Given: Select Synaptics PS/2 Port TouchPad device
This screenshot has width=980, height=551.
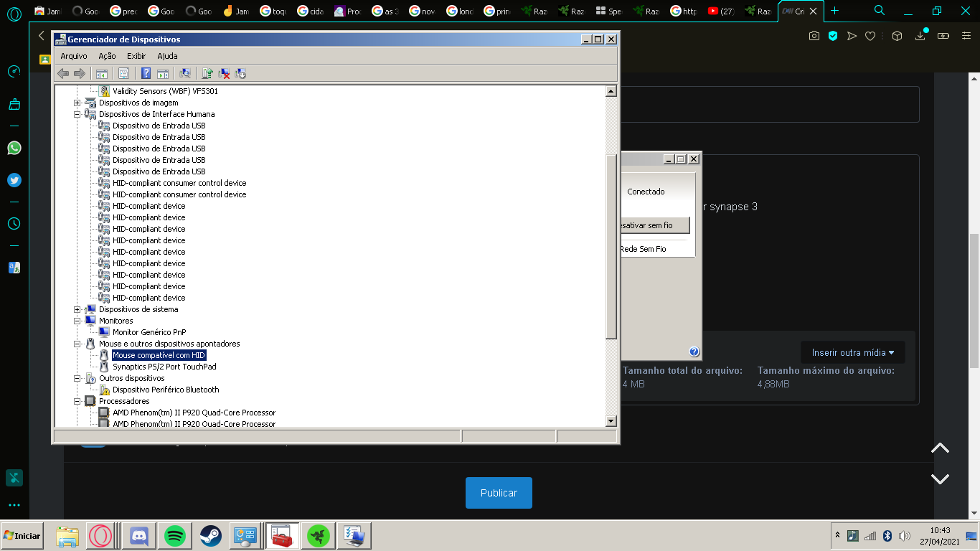Looking at the screenshot, I should point(164,367).
